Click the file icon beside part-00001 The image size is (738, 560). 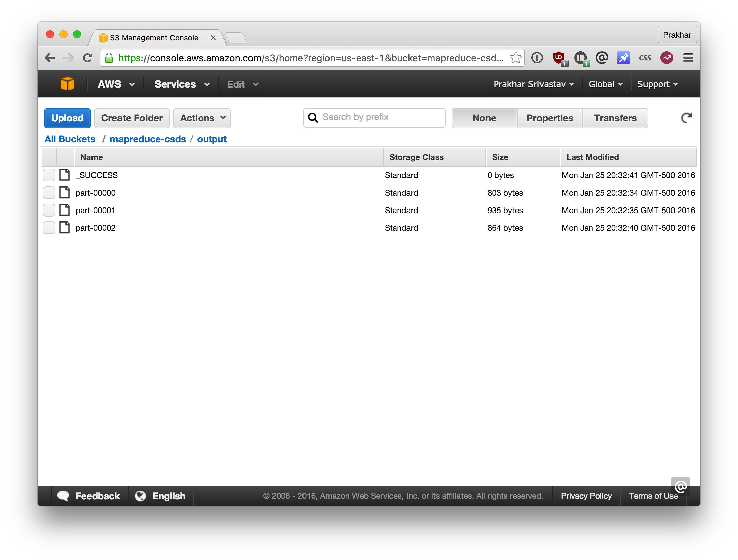[64, 210]
